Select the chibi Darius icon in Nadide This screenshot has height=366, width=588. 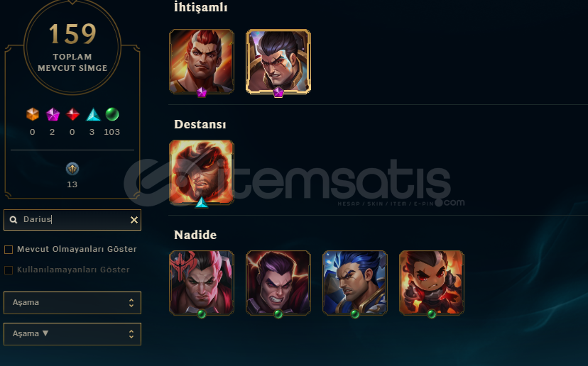(432, 283)
